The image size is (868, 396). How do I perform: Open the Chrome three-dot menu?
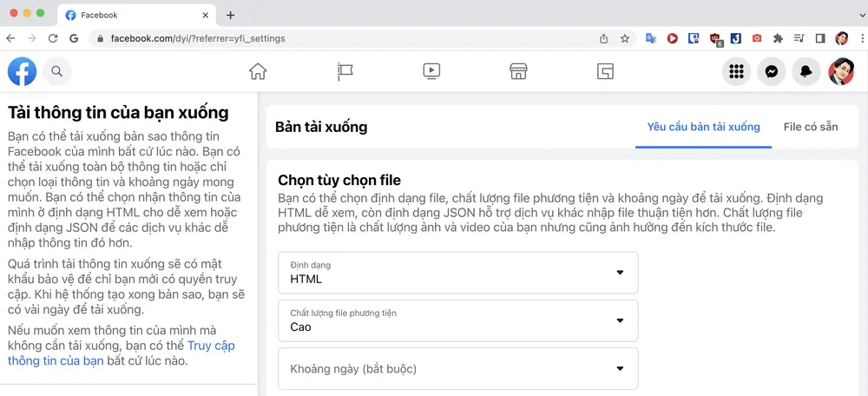coord(863,38)
